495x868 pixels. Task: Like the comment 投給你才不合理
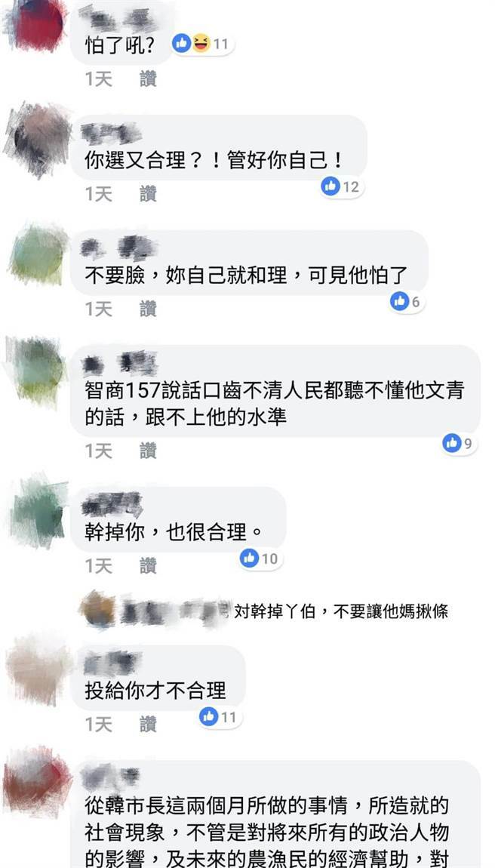[x=148, y=724]
